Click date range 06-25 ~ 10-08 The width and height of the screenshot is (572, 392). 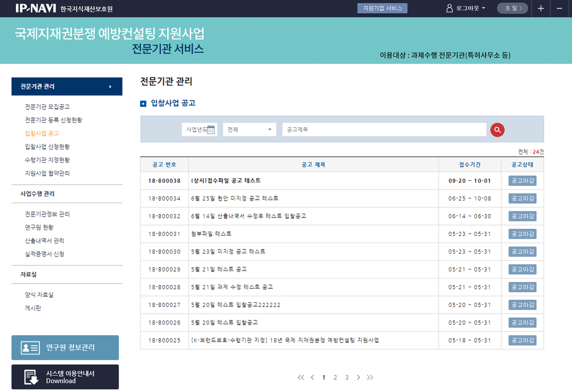coord(470,198)
